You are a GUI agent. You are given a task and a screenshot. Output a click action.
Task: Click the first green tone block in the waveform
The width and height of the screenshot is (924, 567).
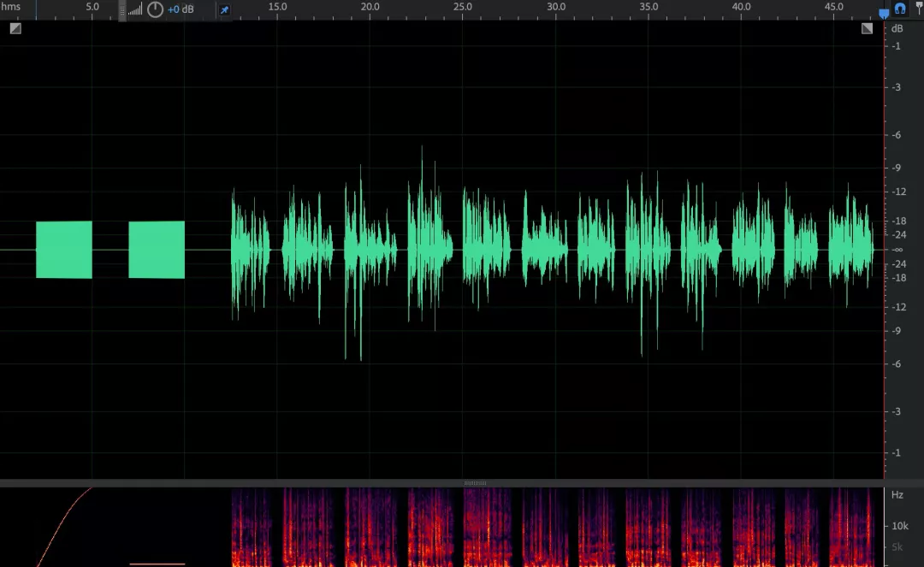click(x=63, y=250)
